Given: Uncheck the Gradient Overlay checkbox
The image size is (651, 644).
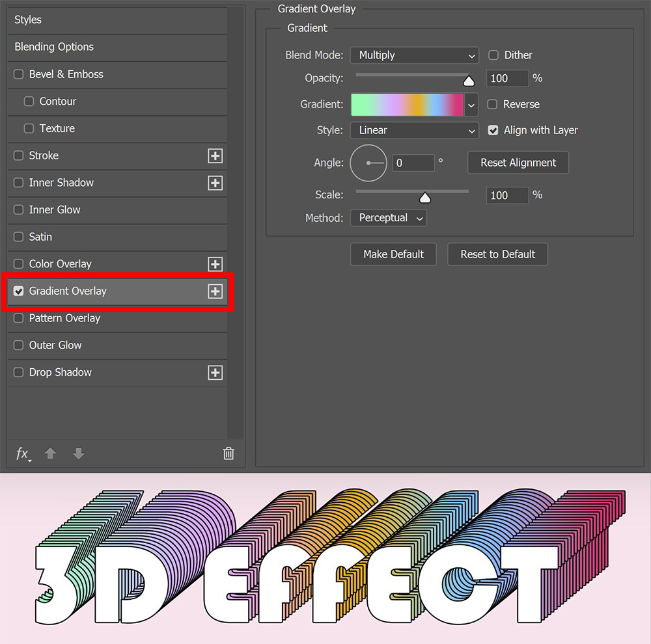Looking at the screenshot, I should (18, 291).
